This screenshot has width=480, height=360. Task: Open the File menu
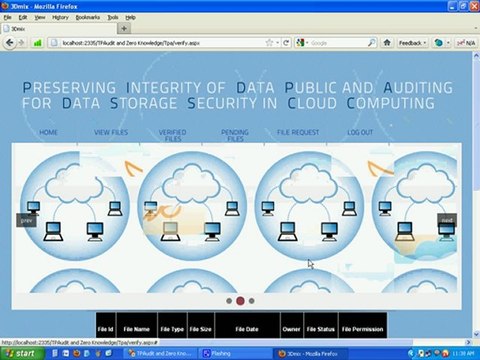pos(7,17)
